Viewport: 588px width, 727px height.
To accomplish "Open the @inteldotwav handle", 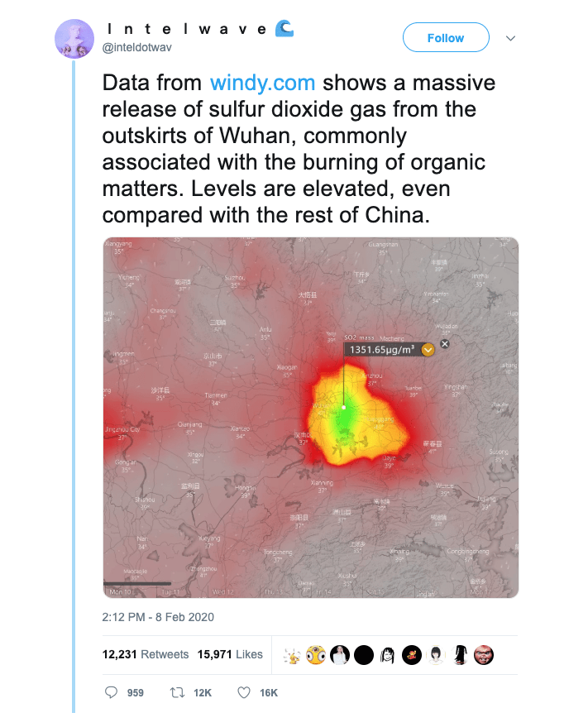I will (136, 47).
